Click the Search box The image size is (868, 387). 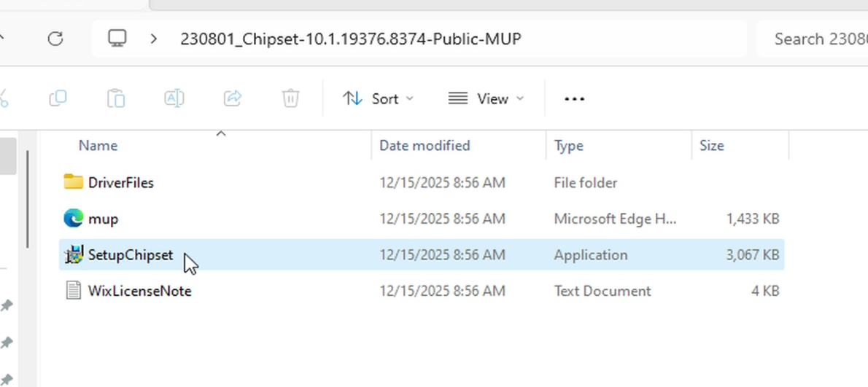point(812,39)
